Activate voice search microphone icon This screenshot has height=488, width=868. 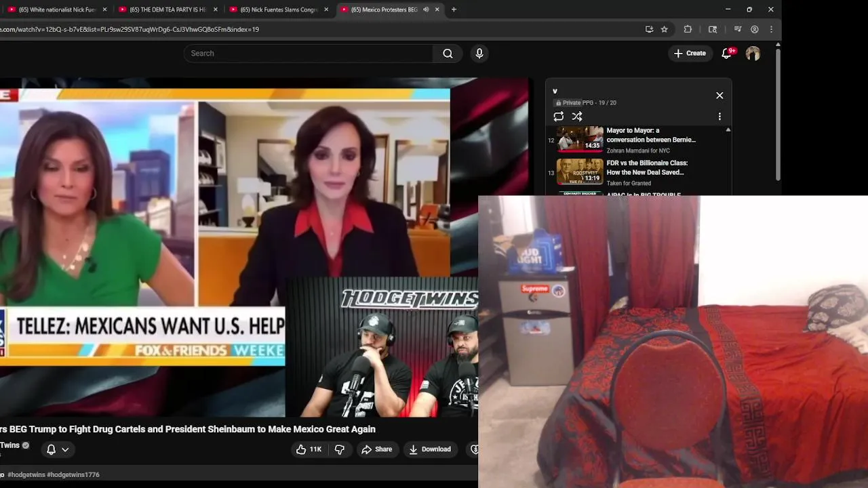click(479, 54)
